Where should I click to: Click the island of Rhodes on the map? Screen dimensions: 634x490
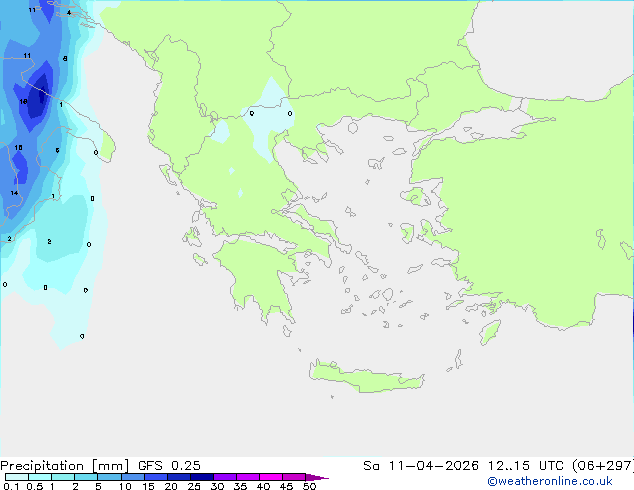click(490, 332)
